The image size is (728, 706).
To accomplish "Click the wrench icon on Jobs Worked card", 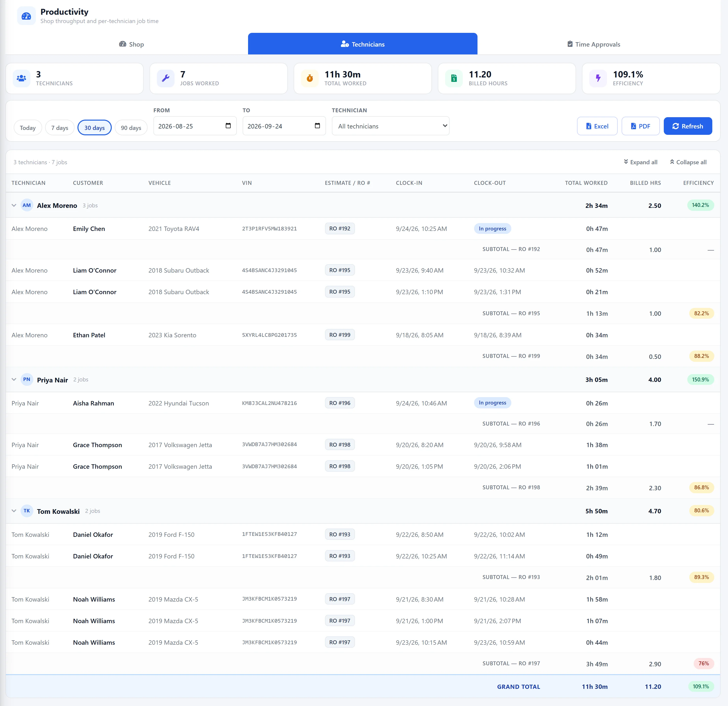I will 166,78.
